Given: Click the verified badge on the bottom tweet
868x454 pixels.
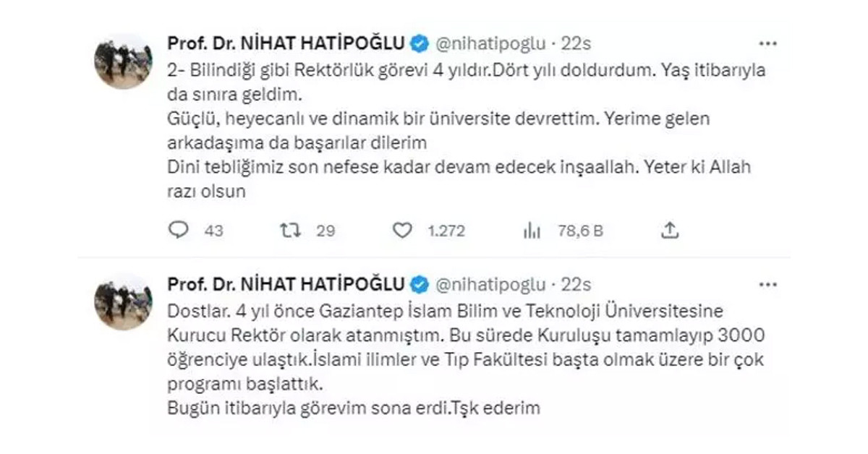Looking at the screenshot, I should point(418,284).
